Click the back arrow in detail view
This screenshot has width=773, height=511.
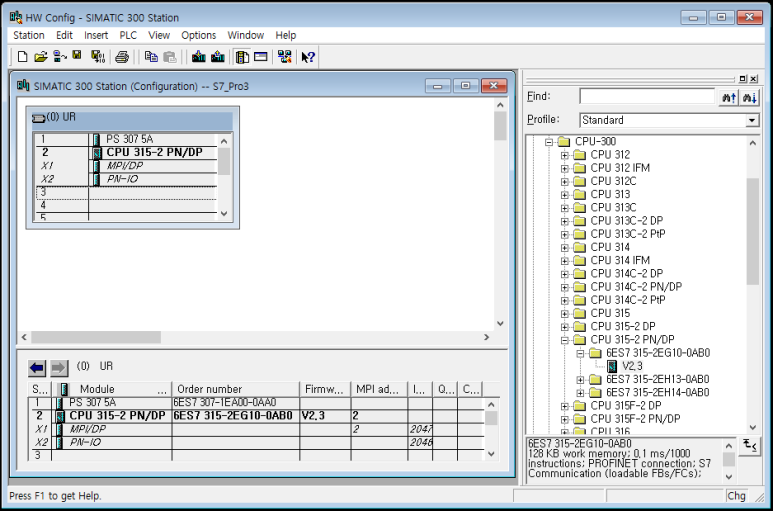click(37, 368)
